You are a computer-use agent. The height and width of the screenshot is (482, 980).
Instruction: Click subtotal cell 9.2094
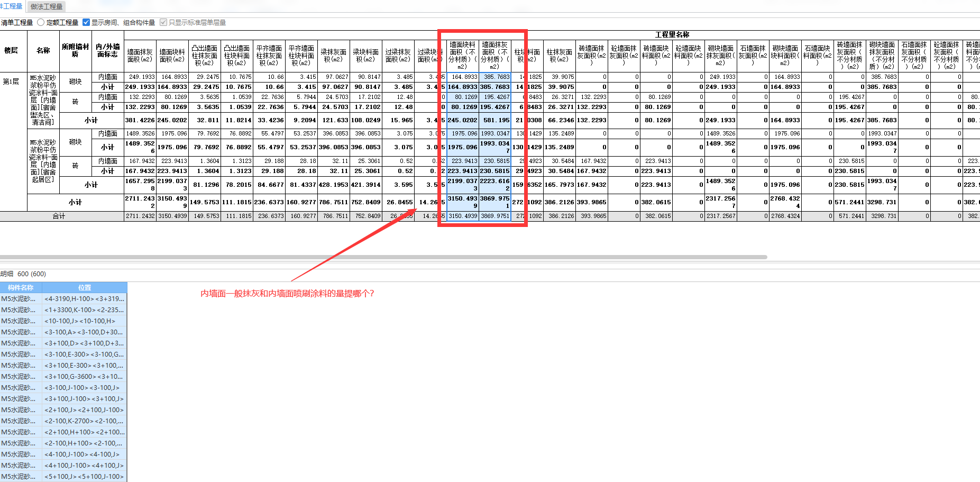(x=301, y=120)
